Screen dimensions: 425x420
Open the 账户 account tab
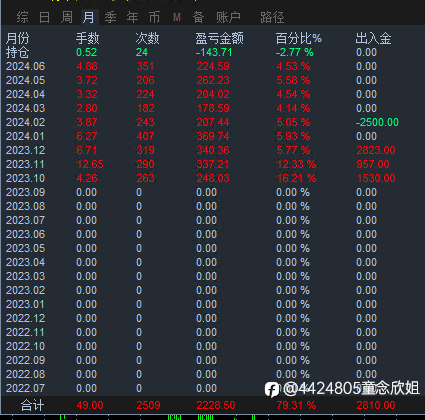tap(228, 17)
